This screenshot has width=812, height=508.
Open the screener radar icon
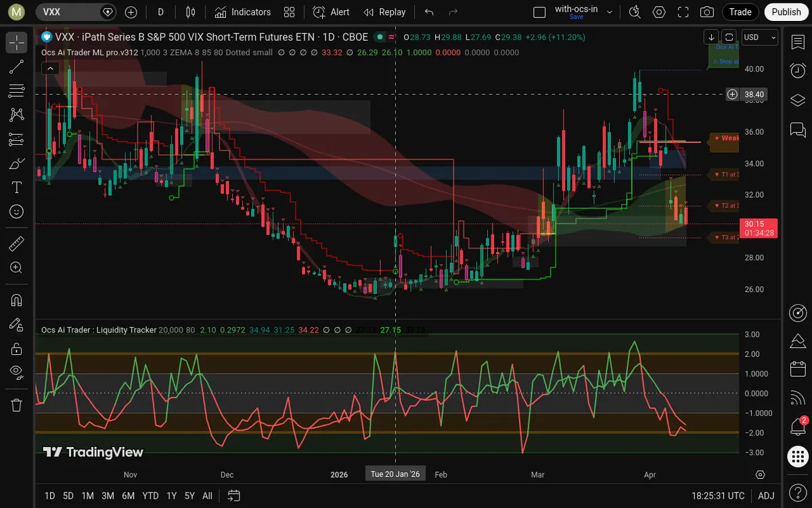click(x=798, y=312)
